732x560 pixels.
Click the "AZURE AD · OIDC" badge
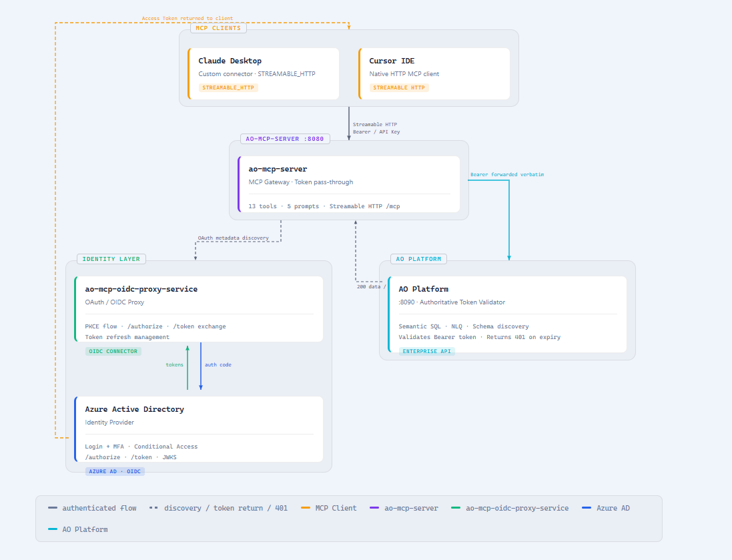(115, 471)
